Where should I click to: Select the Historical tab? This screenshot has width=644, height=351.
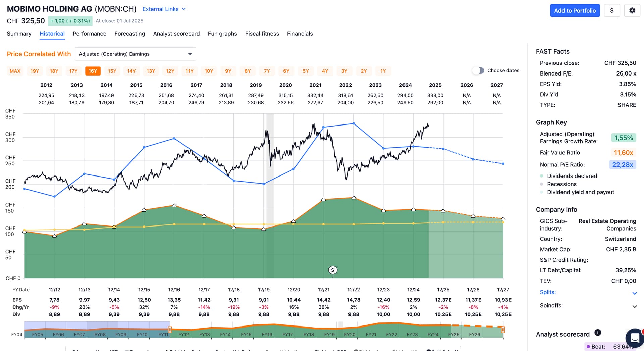[52, 34]
